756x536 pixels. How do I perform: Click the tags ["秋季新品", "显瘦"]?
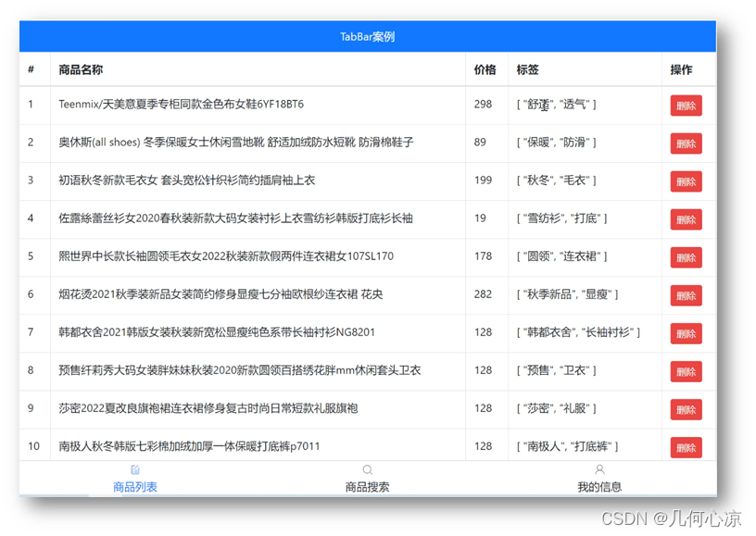(x=568, y=294)
